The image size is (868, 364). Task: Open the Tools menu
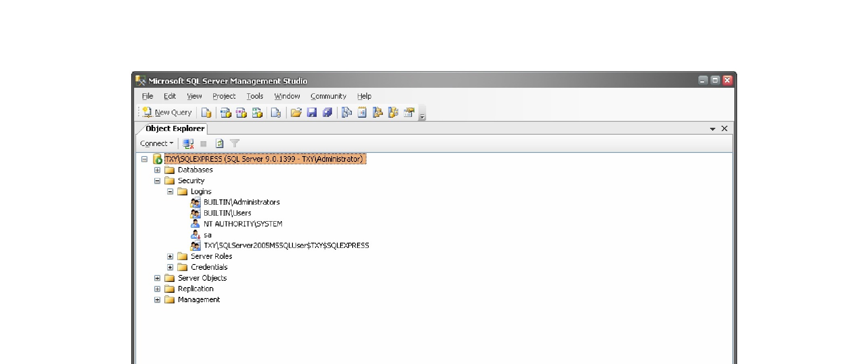point(255,96)
